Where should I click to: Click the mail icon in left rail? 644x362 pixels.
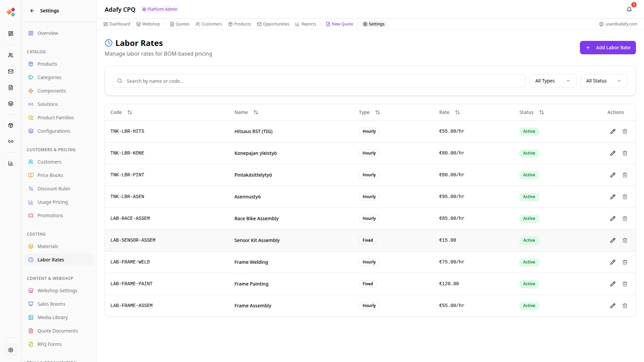click(x=11, y=71)
